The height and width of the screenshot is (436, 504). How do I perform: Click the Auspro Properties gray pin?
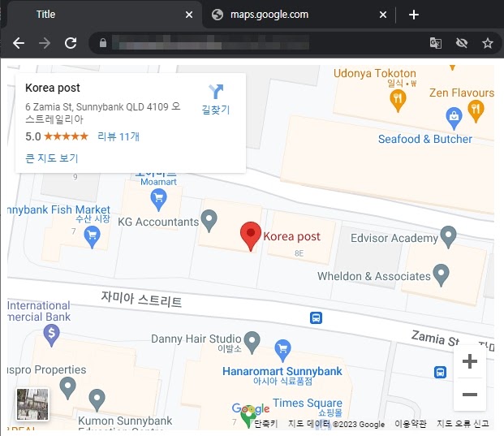pyautogui.click(x=68, y=388)
